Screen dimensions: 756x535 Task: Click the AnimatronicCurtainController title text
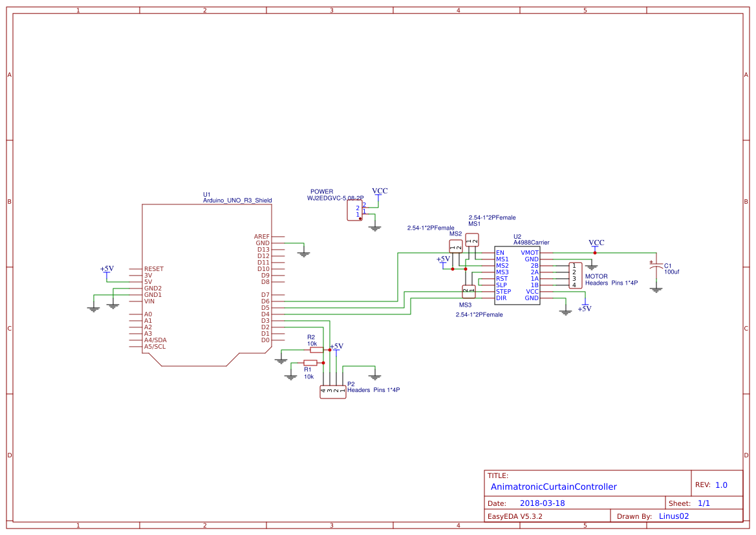click(554, 486)
